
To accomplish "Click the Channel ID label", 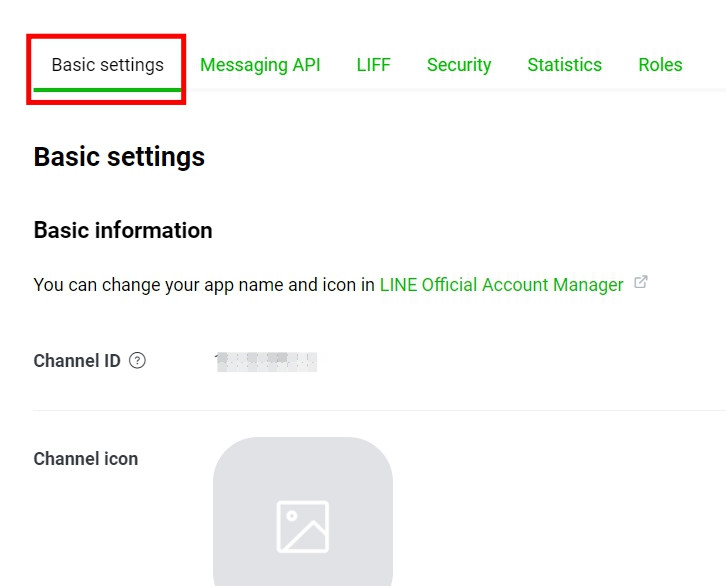I will click(77, 361).
